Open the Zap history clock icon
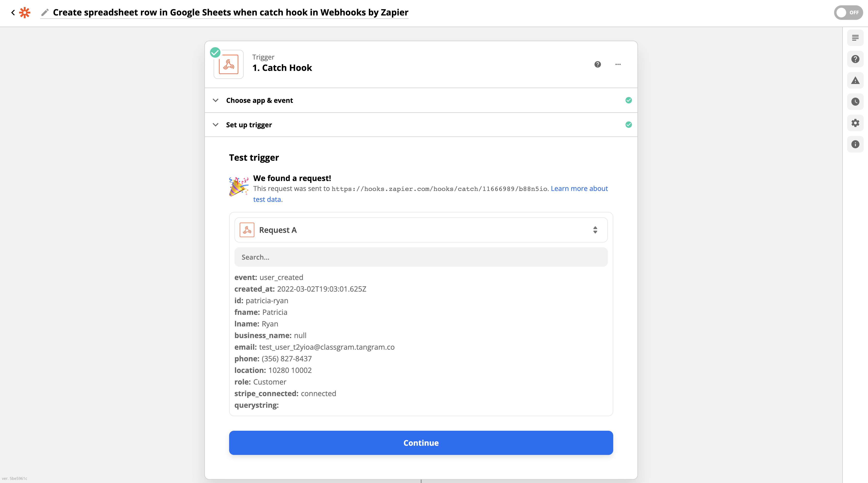 pyautogui.click(x=855, y=102)
